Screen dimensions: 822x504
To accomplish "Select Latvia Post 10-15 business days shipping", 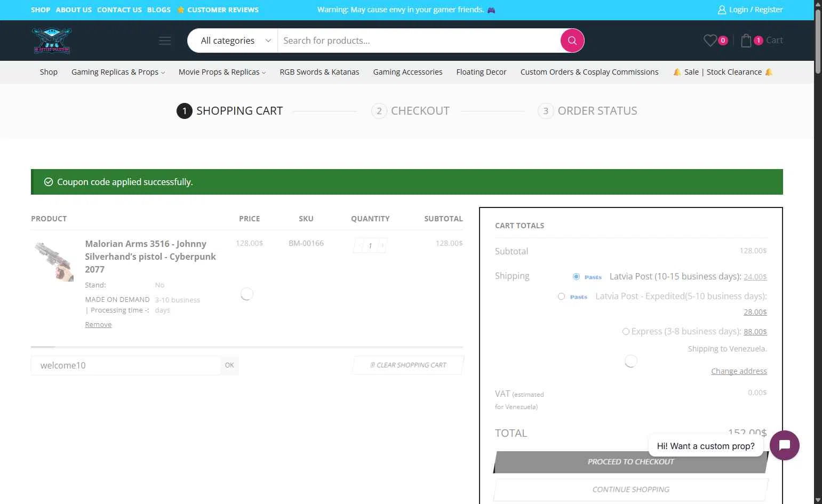I will pyautogui.click(x=576, y=276).
